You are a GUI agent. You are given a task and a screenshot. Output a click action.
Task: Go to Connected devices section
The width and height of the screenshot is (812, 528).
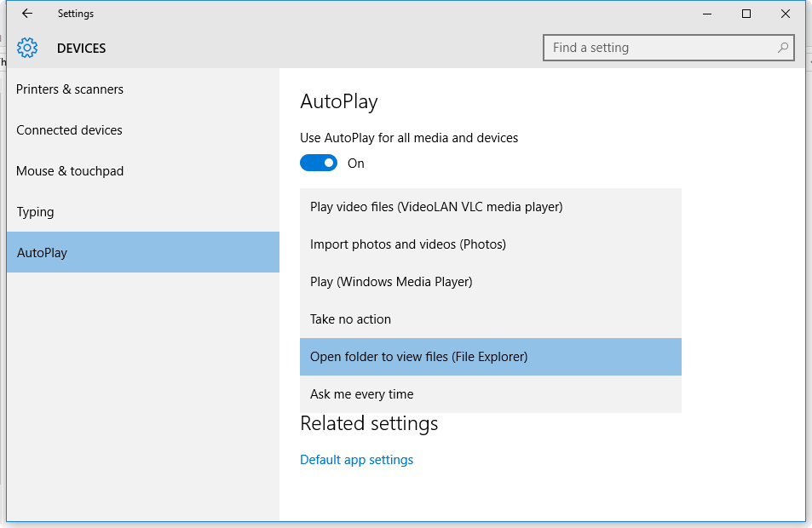pos(70,130)
